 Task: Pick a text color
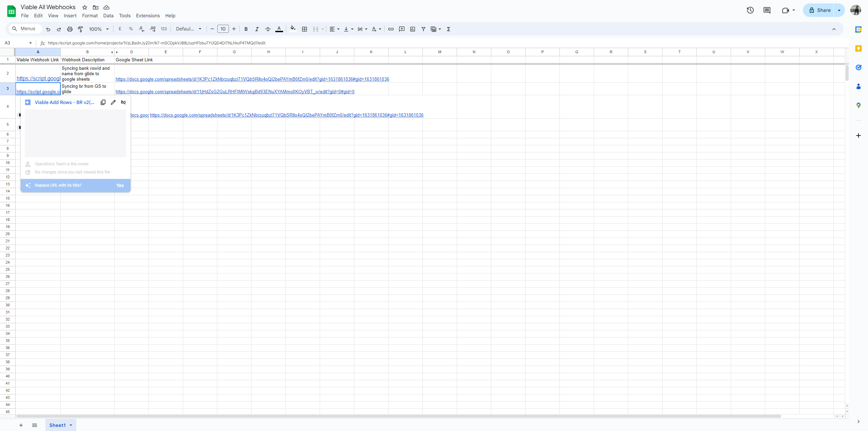[279, 29]
